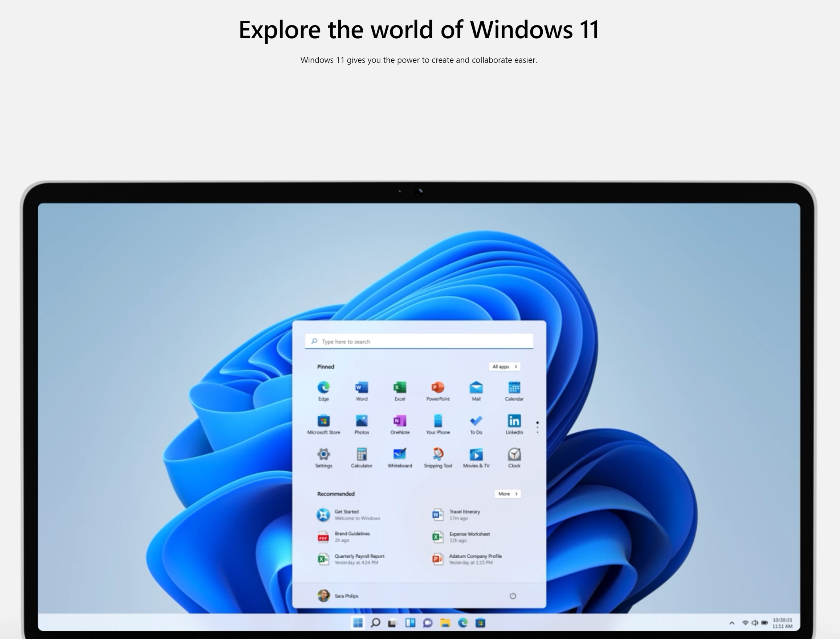Image resolution: width=840 pixels, height=639 pixels.
Task: Show hidden system tray icons chevron
Action: point(732,623)
